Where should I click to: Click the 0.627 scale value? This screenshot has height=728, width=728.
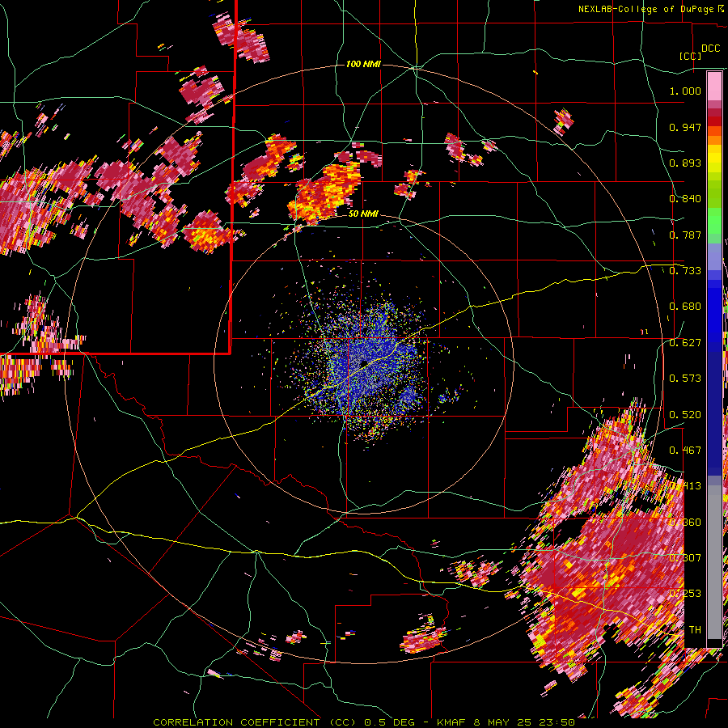[685, 343]
